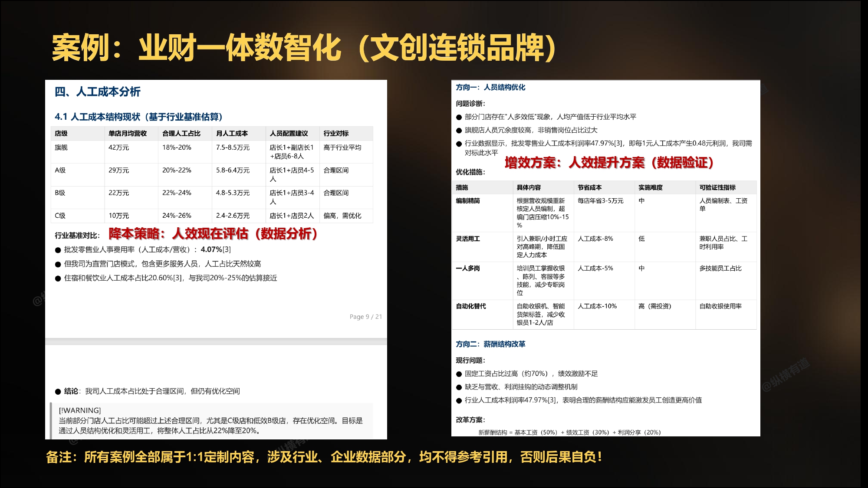Select the 编制精简 table row label

pos(468,201)
